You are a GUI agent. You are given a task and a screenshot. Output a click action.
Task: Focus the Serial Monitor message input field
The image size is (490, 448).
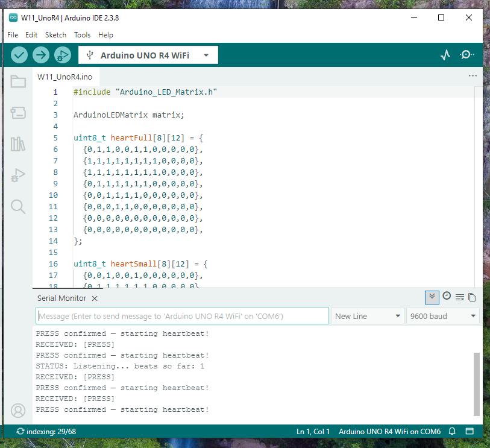point(182,316)
